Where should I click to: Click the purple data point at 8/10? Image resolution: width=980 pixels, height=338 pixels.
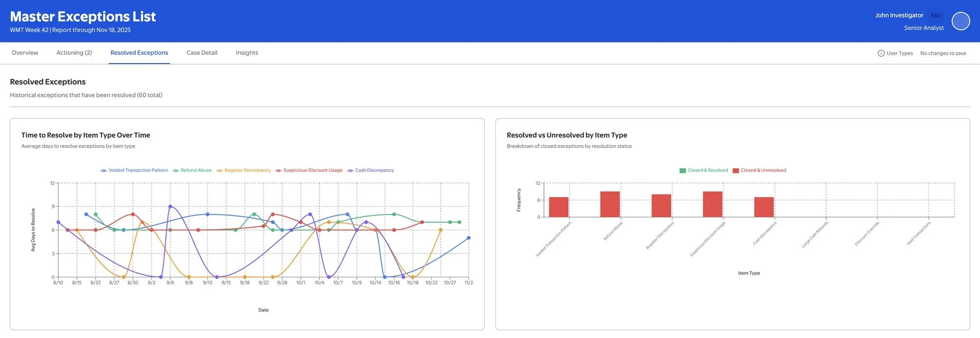click(58, 222)
